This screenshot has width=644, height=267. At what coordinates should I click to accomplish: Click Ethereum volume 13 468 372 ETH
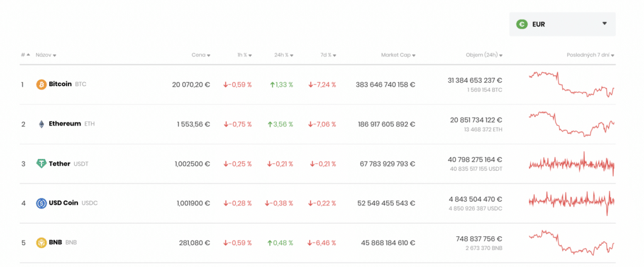click(483, 129)
